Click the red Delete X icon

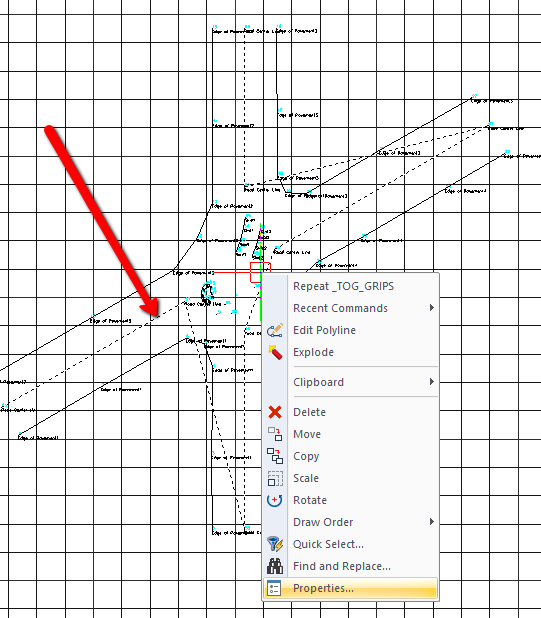coord(275,412)
